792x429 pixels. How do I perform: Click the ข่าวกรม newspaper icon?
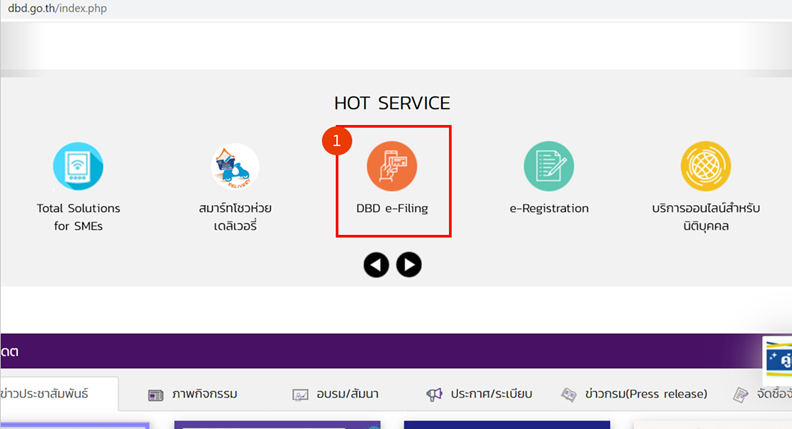click(569, 395)
